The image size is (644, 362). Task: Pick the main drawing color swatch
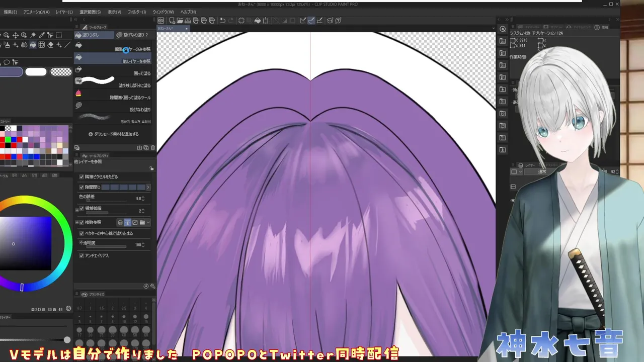pyautogui.click(x=11, y=72)
